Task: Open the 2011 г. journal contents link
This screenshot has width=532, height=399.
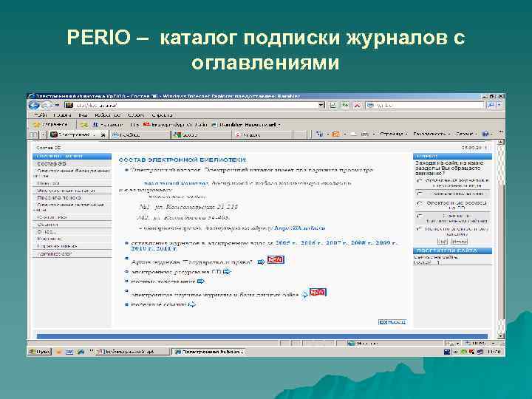Action: (x=166, y=248)
